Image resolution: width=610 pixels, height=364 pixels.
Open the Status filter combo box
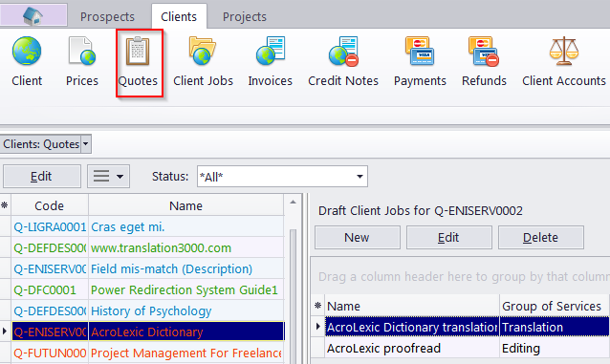tap(282, 177)
